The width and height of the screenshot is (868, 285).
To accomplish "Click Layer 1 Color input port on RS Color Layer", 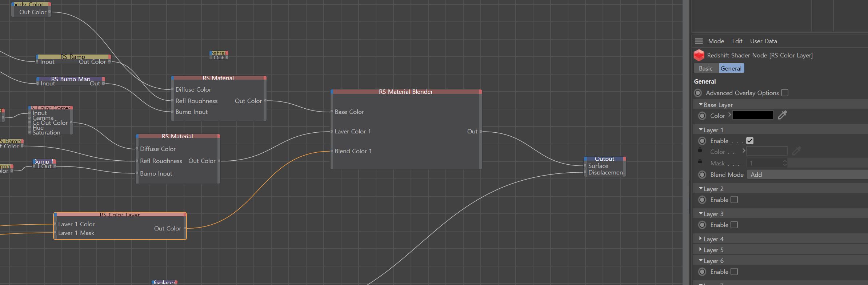I will click(x=55, y=224).
